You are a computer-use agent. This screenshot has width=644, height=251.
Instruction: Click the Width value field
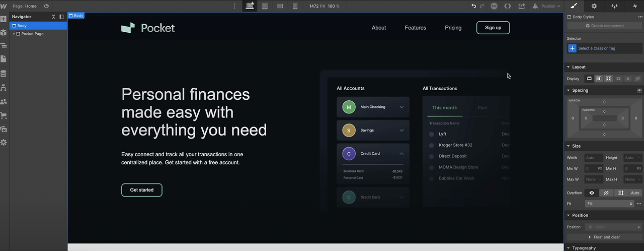pos(594,158)
